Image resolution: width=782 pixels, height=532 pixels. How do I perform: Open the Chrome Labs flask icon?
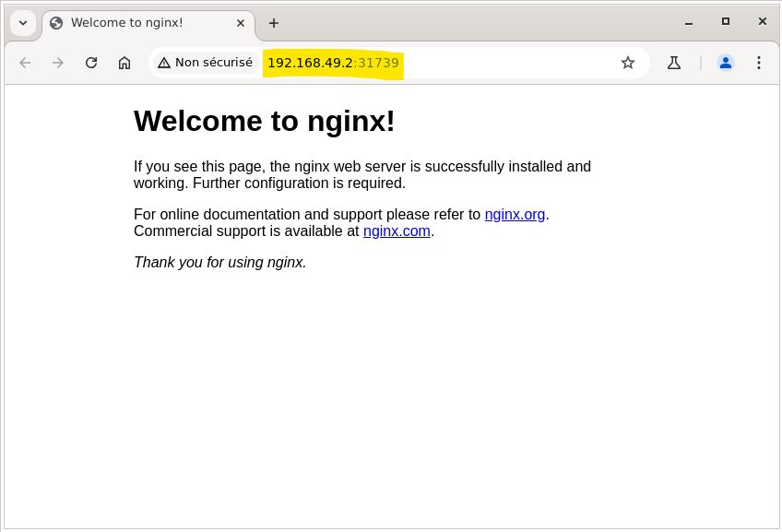[674, 63]
